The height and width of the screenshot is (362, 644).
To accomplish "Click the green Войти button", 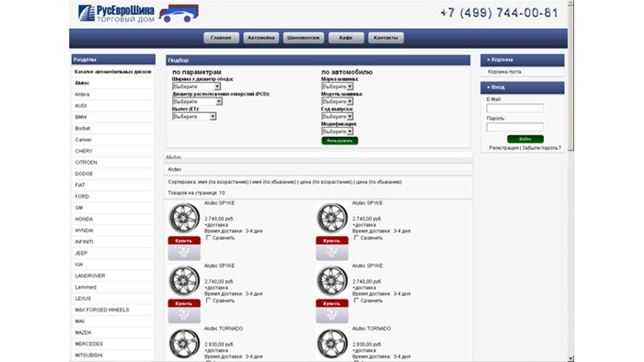I will (525, 139).
